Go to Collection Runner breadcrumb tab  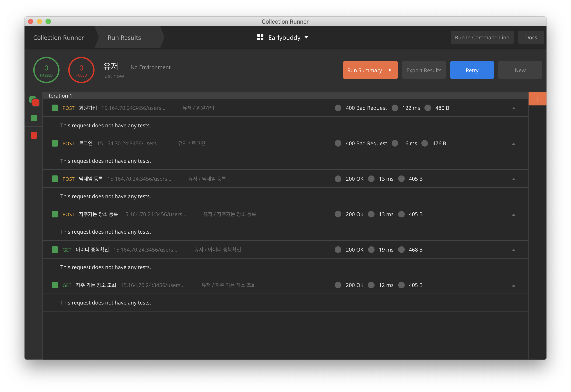tap(58, 38)
